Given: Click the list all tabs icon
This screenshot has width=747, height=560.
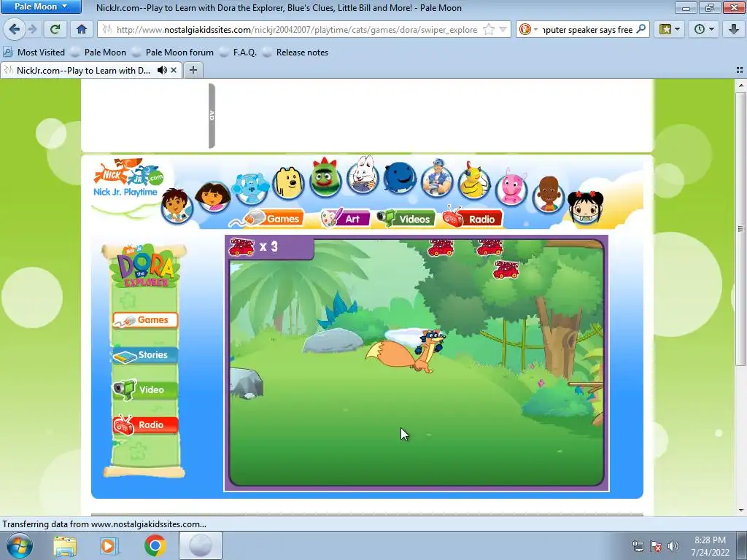Looking at the screenshot, I should tap(740, 70).
